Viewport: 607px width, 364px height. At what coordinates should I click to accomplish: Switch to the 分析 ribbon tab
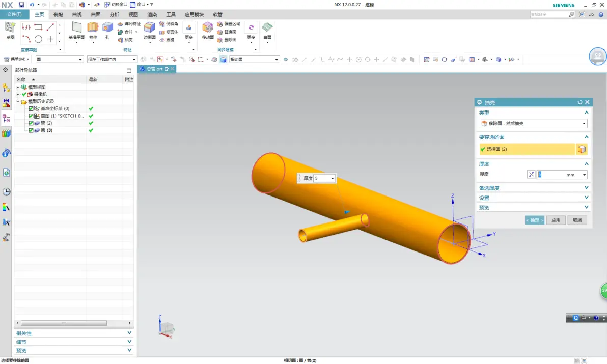(114, 14)
